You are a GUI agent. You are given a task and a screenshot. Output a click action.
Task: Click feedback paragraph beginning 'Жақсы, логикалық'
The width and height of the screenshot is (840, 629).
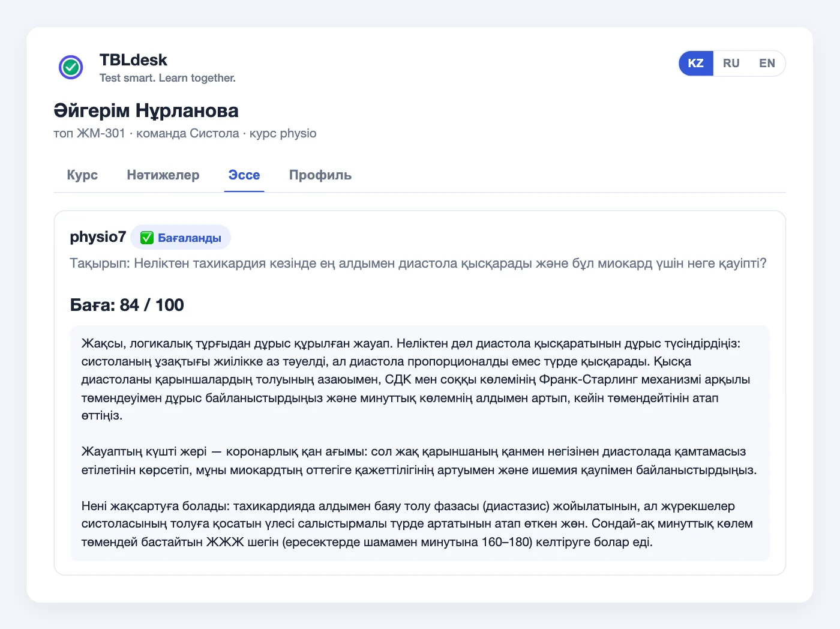tap(416, 379)
